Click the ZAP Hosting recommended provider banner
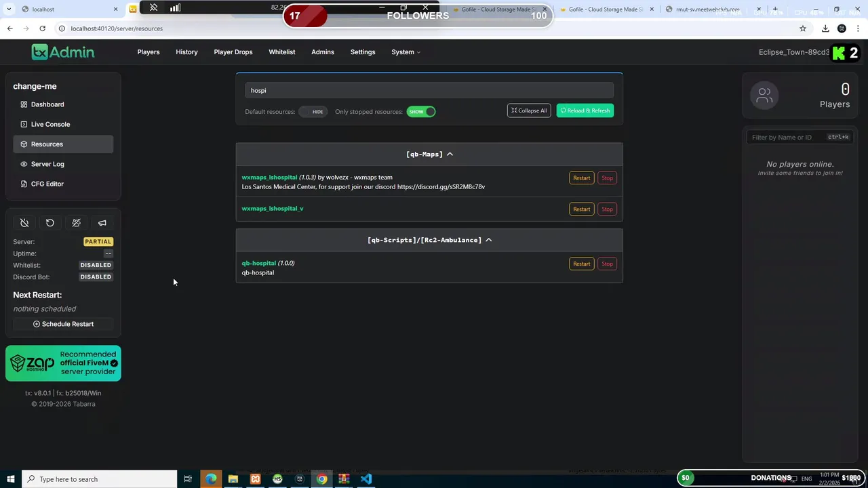Image resolution: width=868 pixels, height=488 pixels. pyautogui.click(x=63, y=363)
